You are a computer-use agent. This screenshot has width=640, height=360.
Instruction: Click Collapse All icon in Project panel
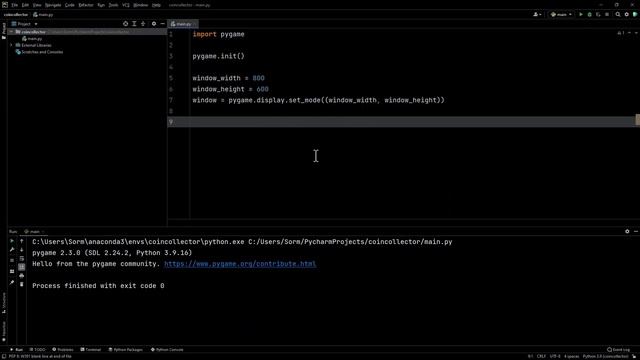[x=143, y=24]
